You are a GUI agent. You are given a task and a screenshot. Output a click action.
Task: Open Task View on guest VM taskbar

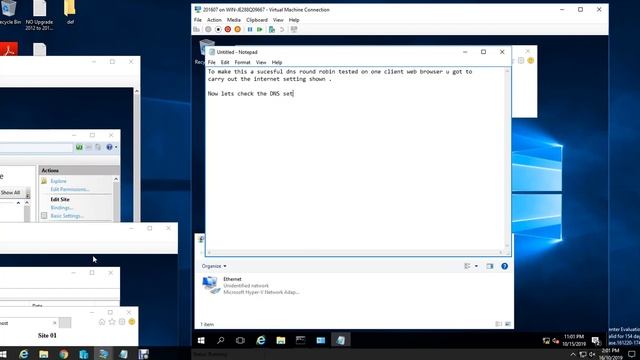[x=240, y=340]
